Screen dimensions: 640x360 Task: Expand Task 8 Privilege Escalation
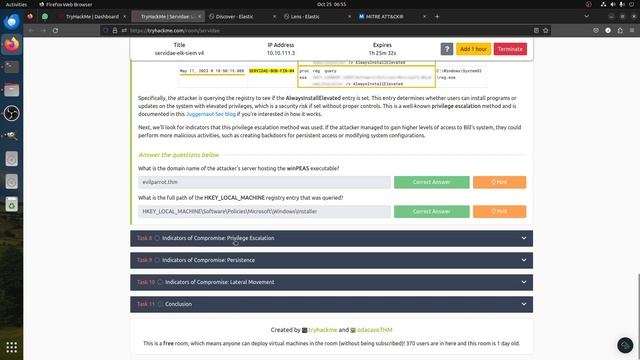point(331,238)
